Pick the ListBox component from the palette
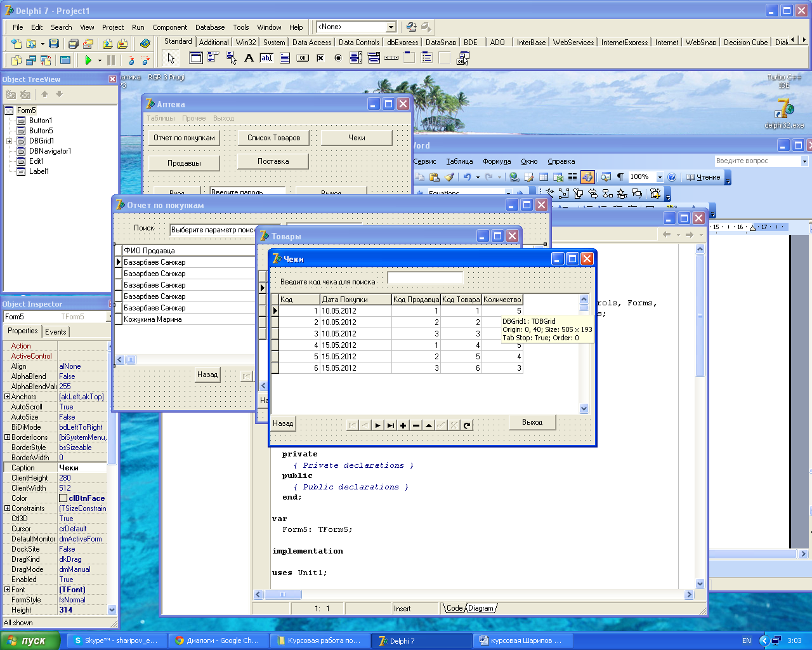 pos(356,58)
